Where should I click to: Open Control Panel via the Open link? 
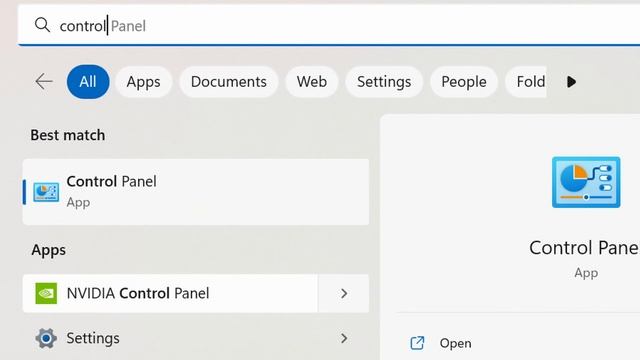456,343
